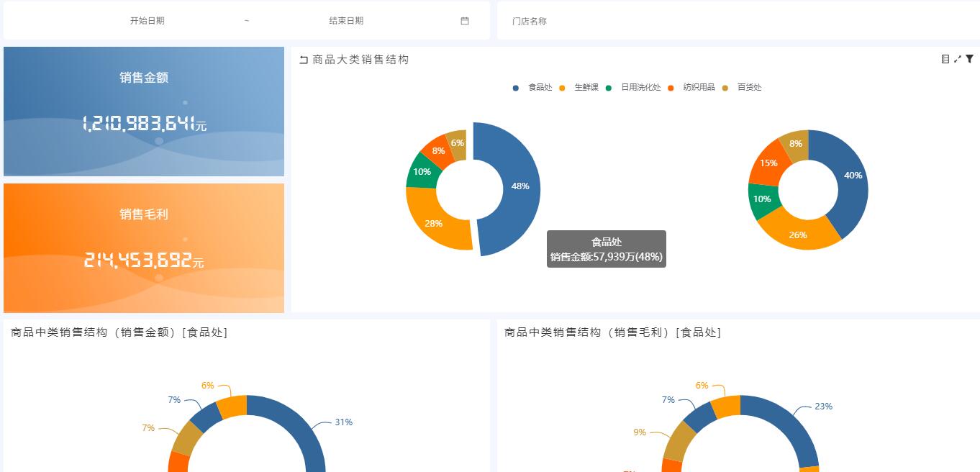Click the fullscreen expand icon

(x=957, y=59)
